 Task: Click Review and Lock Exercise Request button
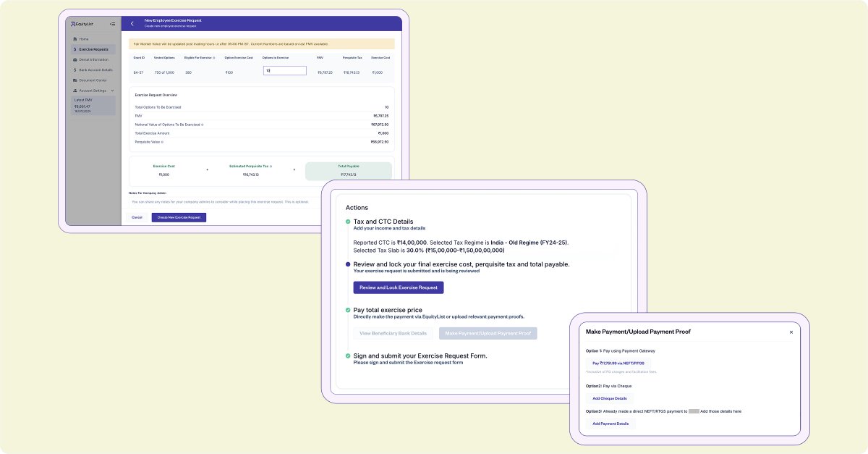click(x=399, y=287)
